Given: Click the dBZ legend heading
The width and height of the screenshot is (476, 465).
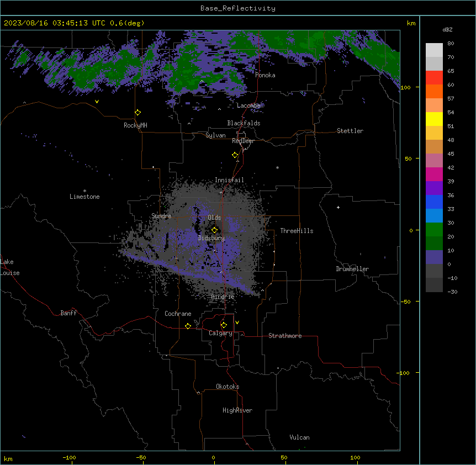Looking at the screenshot, I should [x=447, y=29].
